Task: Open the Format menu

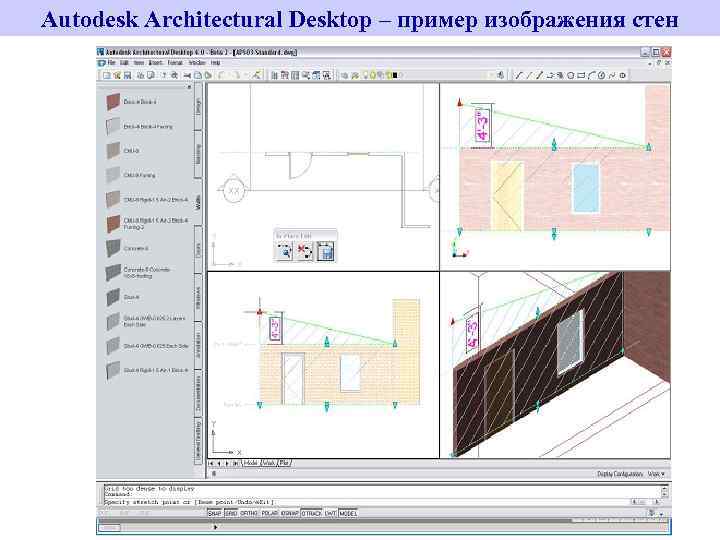Action: point(175,62)
